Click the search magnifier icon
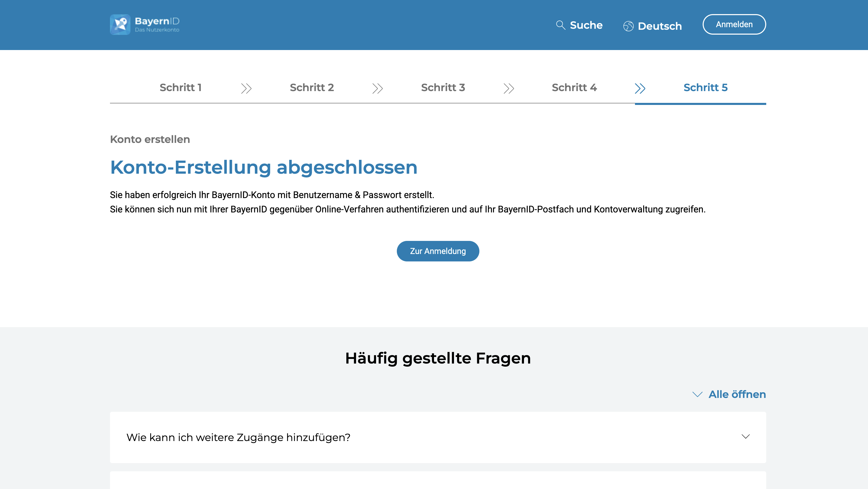Screen dimensions: 868x489 [x=560, y=25]
